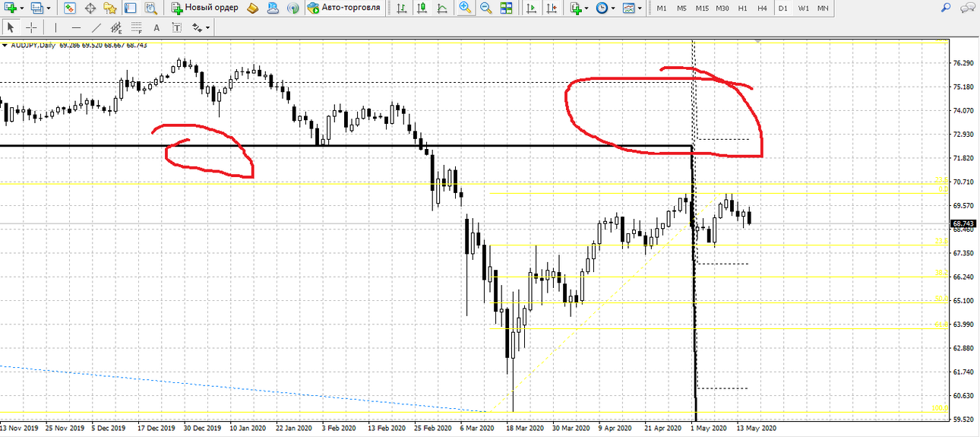
Task: Select the thick black horizontal support line
Action: click(x=346, y=145)
